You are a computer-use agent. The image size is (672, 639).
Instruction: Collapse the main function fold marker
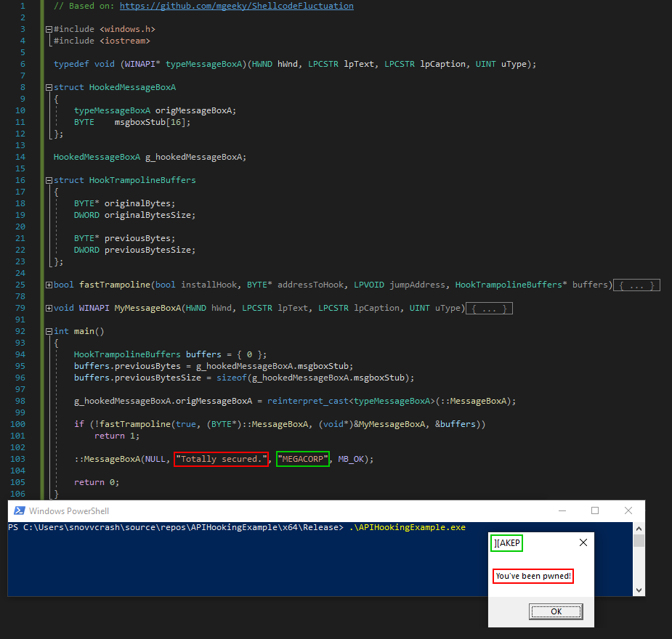pyautogui.click(x=48, y=332)
